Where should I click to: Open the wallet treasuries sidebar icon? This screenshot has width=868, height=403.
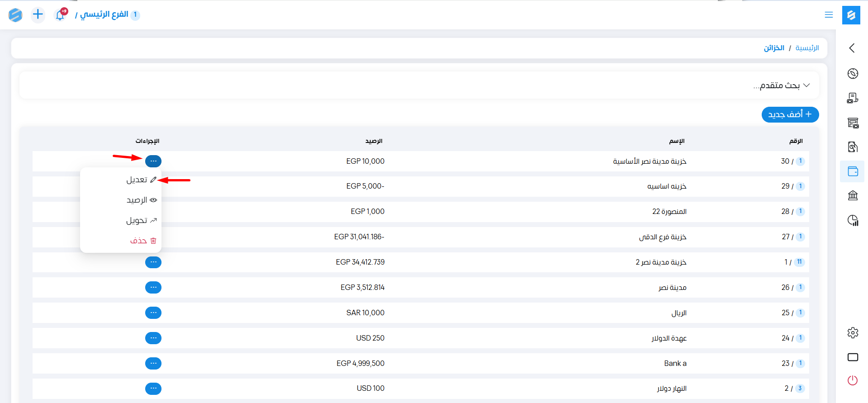point(853,171)
